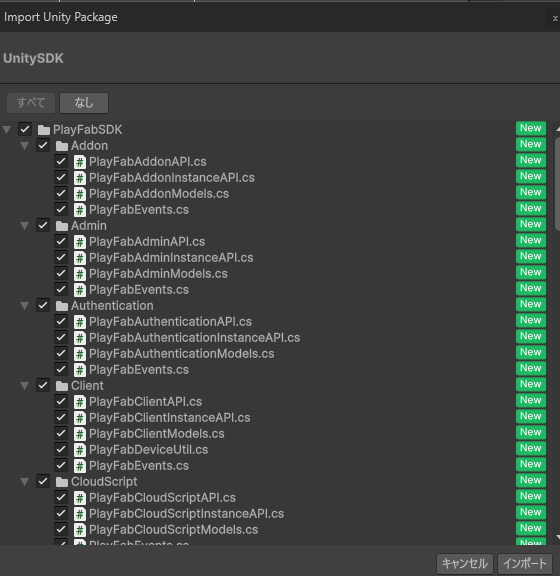Uncheck the Authentication folder checkbox
The height and width of the screenshot is (576, 560).
click(43, 305)
